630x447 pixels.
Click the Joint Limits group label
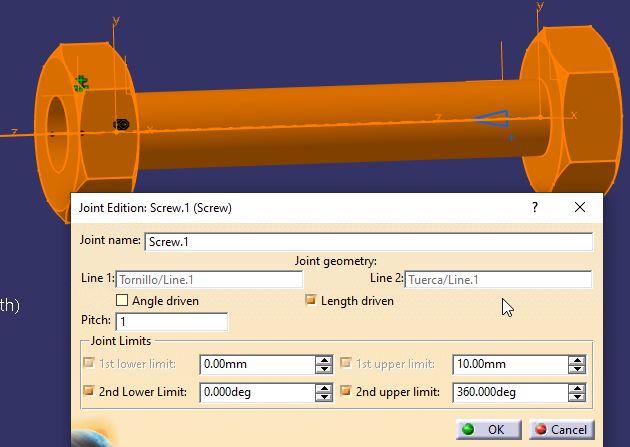[121, 341]
